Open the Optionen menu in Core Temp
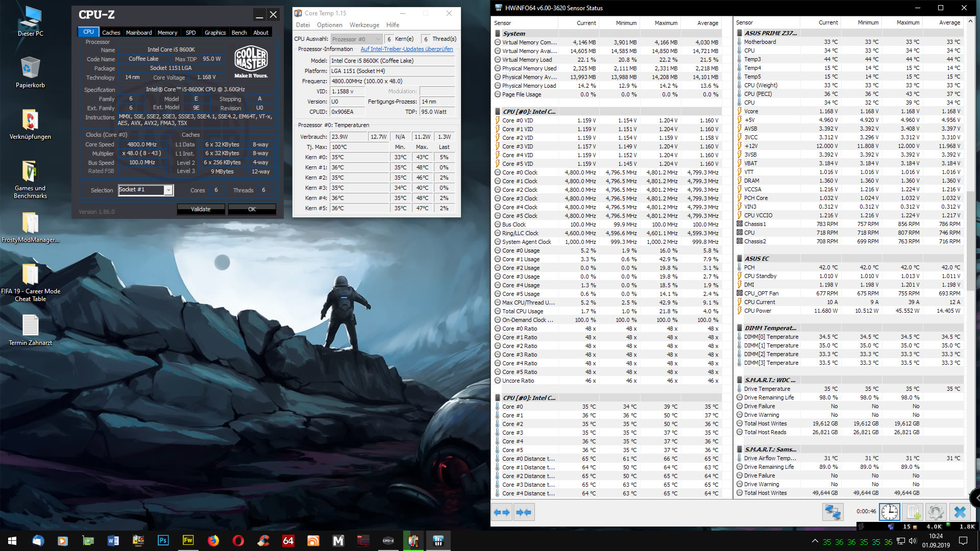 (x=329, y=25)
